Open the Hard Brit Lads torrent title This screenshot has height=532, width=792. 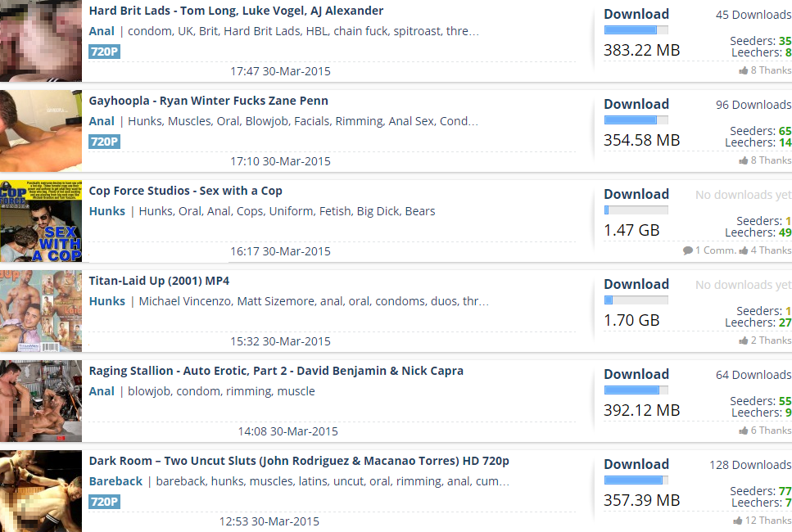tap(236, 11)
